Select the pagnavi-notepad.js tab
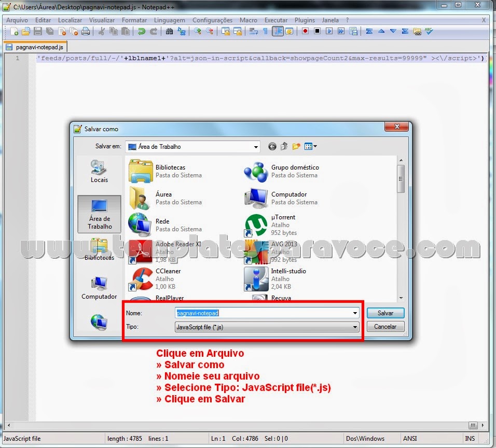Viewport: 496px width, 448px height. 36,46
